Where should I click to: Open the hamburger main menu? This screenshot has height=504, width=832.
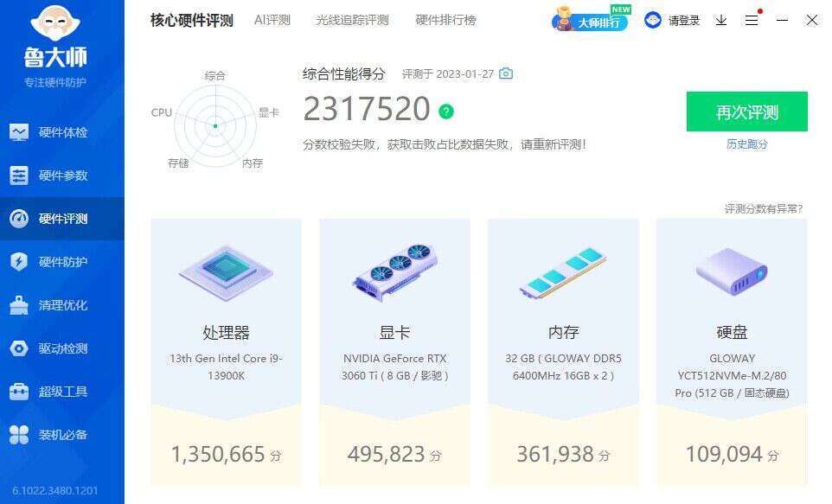tap(752, 20)
